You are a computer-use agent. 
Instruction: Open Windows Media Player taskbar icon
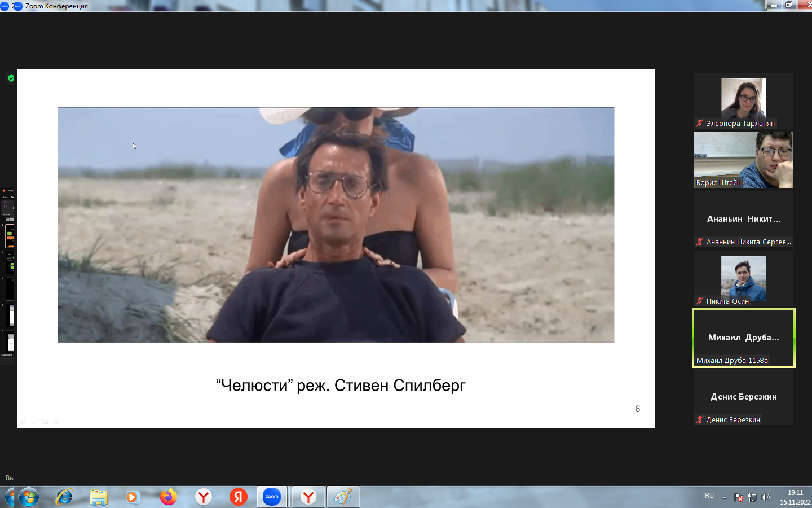(133, 497)
